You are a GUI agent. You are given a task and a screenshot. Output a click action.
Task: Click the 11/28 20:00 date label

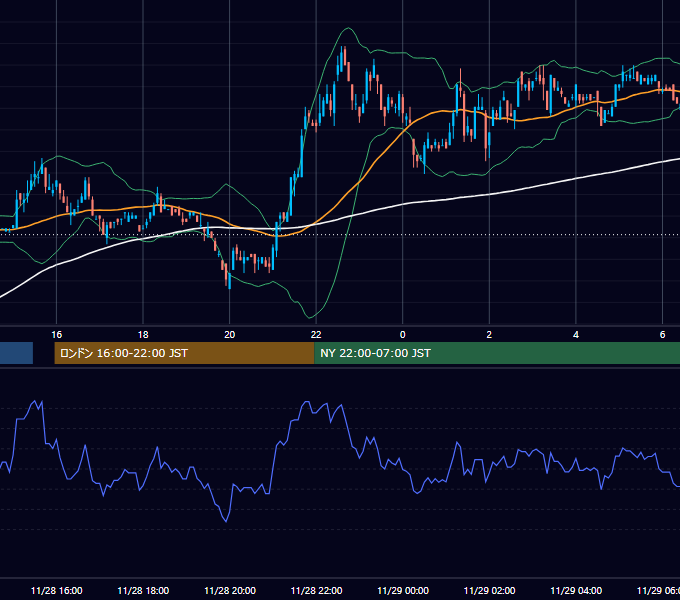point(230,590)
